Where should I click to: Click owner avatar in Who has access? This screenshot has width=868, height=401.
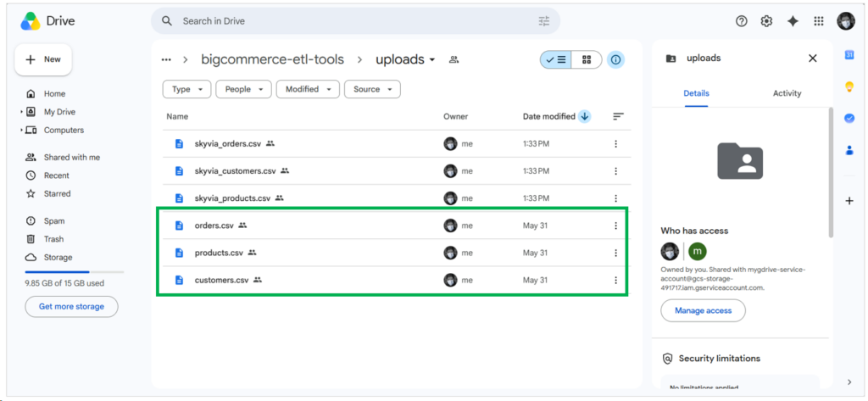(670, 252)
